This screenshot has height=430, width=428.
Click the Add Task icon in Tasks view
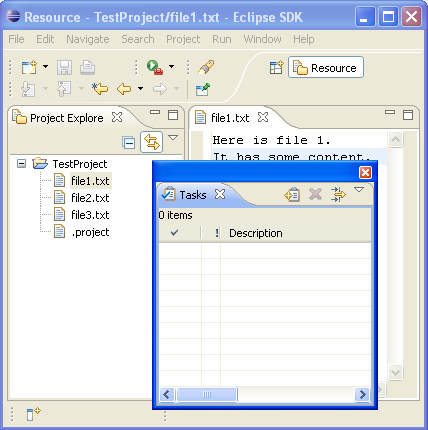point(292,195)
